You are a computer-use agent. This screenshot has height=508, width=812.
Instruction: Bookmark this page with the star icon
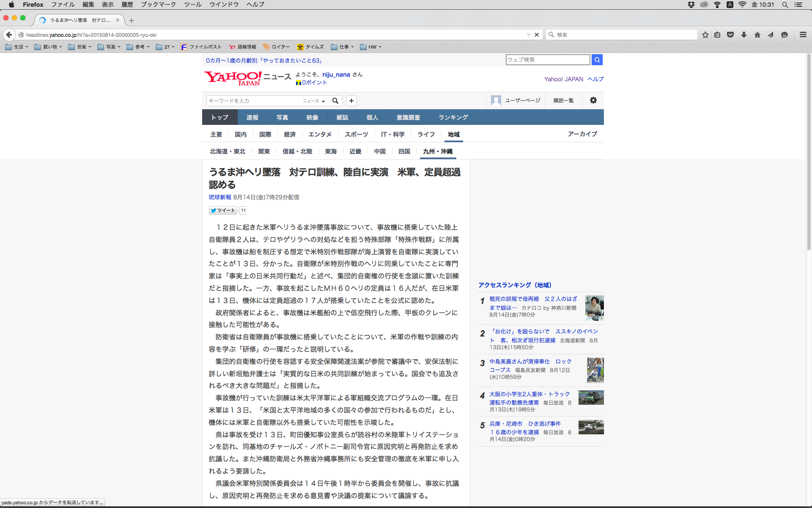pos(705,35)
